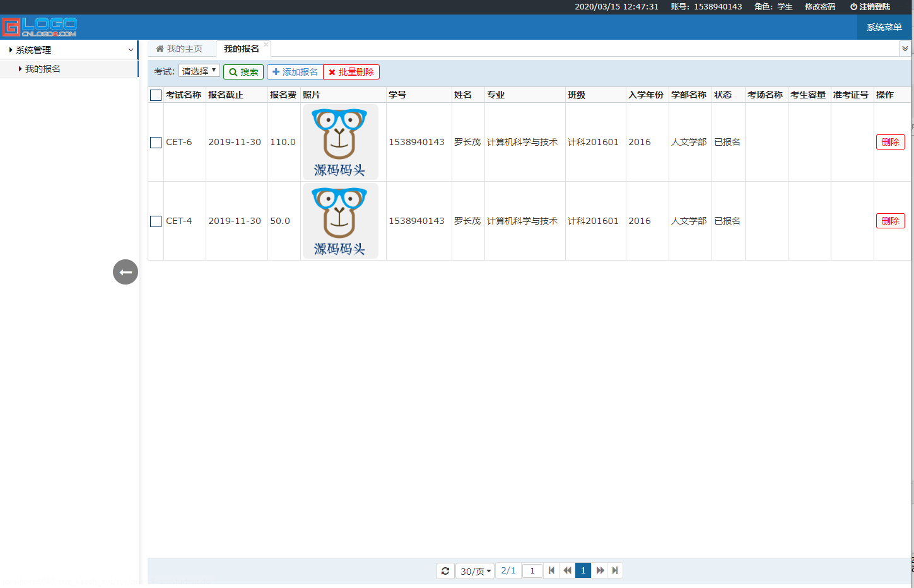This screenshot has width=914, height=588.
Task: Check the CET-4 row checkbox
Action: tap(156, 221)
